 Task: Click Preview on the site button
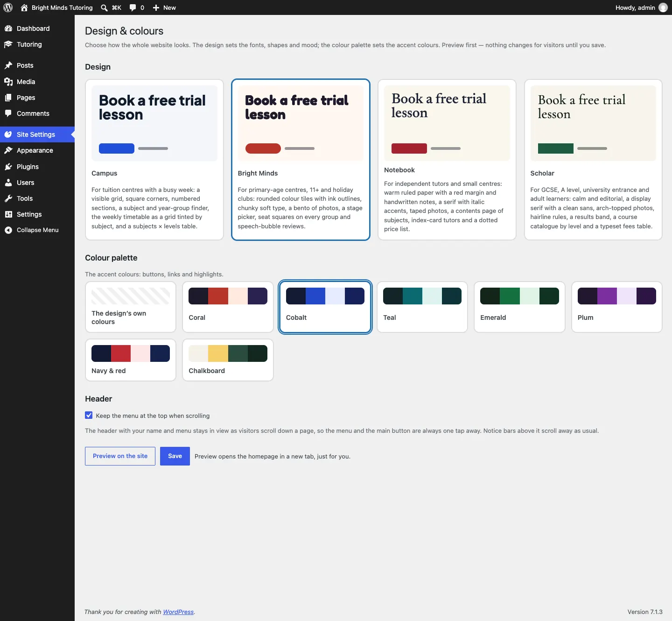pos(120,456)
